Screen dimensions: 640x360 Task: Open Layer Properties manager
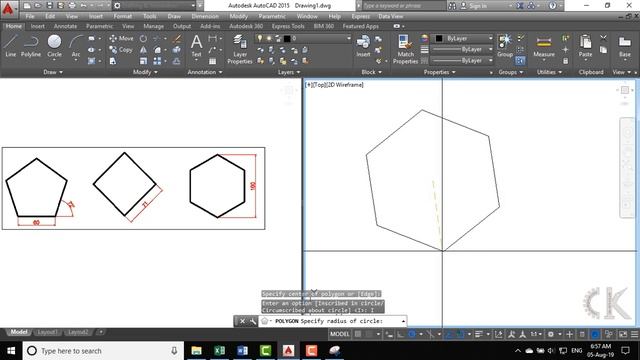point(240,49)
